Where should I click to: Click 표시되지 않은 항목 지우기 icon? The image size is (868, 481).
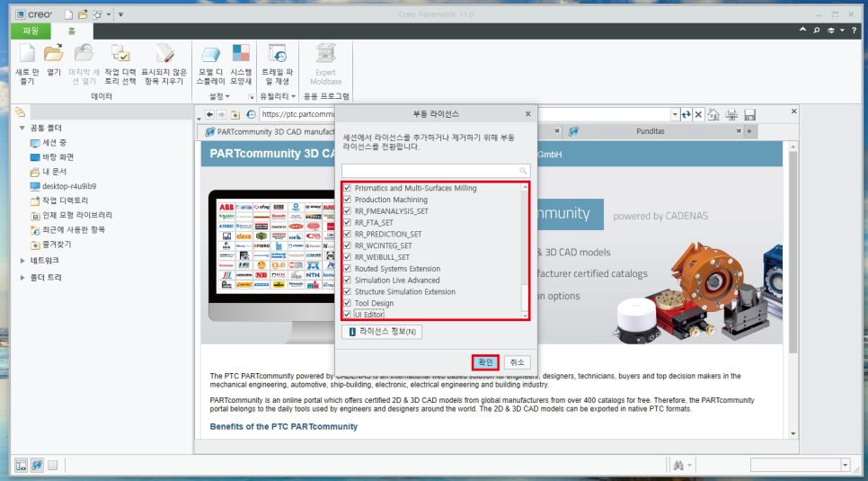tap(164, 64)
